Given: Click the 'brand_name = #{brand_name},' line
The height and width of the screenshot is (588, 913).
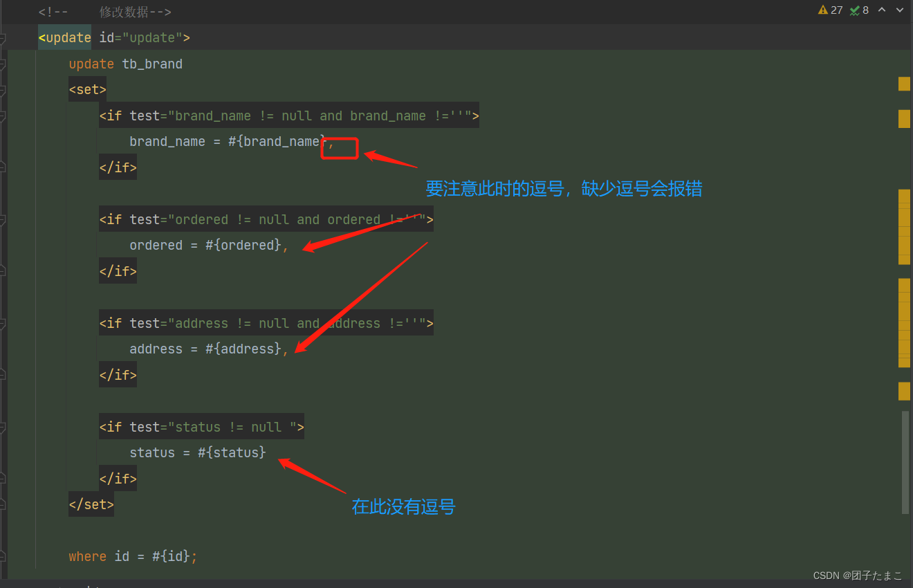Looking at the screenshot, I should pyautogui.click(x=232, y=141).
